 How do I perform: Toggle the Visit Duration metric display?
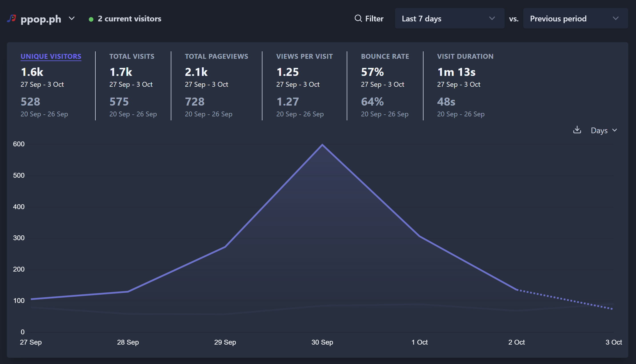point(465,56)
